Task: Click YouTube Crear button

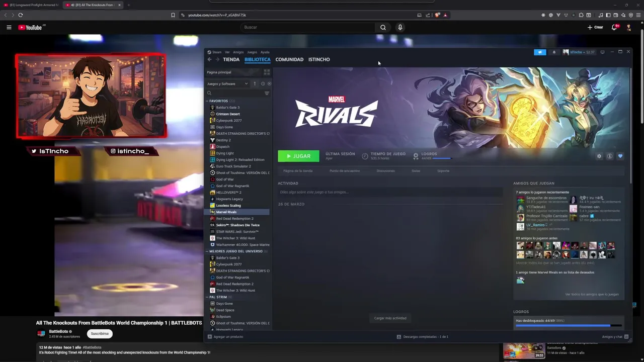Action: point(595,27)
